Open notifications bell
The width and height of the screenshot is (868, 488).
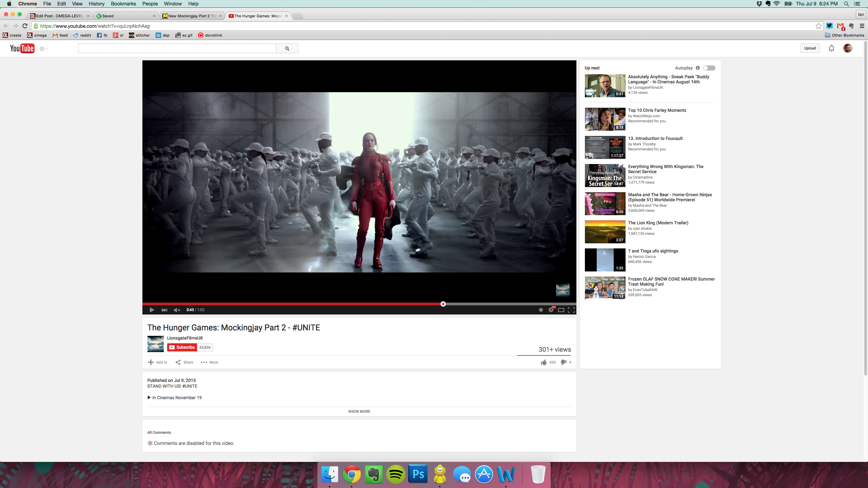(x=831, y=48)
